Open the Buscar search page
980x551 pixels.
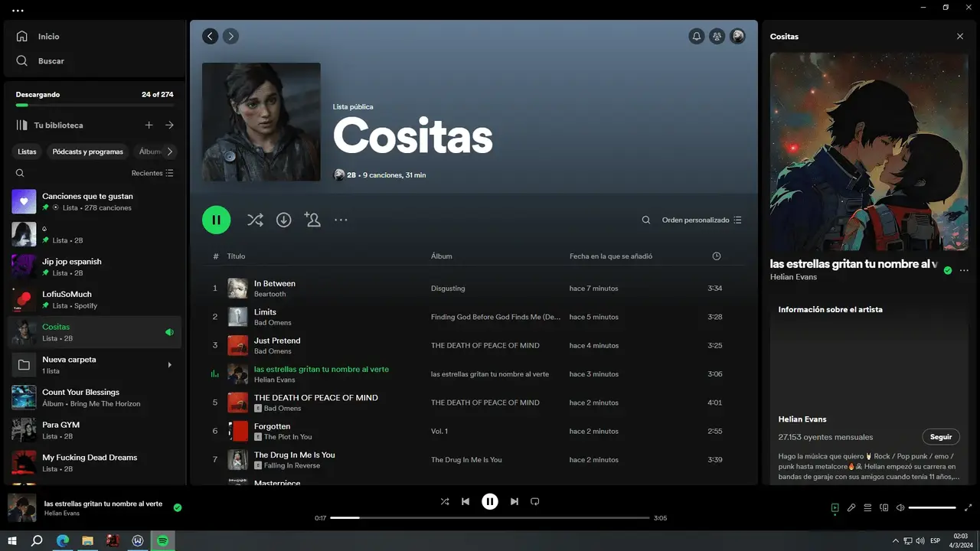pos(40,60)
